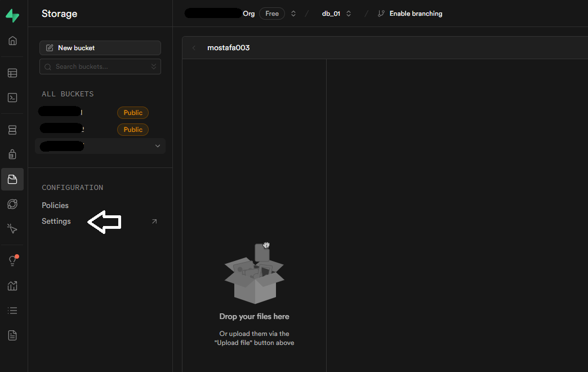Viewport: 588px width, 372px height.
Task: Click the Free plan badge
Action: (x=272, y=13)
